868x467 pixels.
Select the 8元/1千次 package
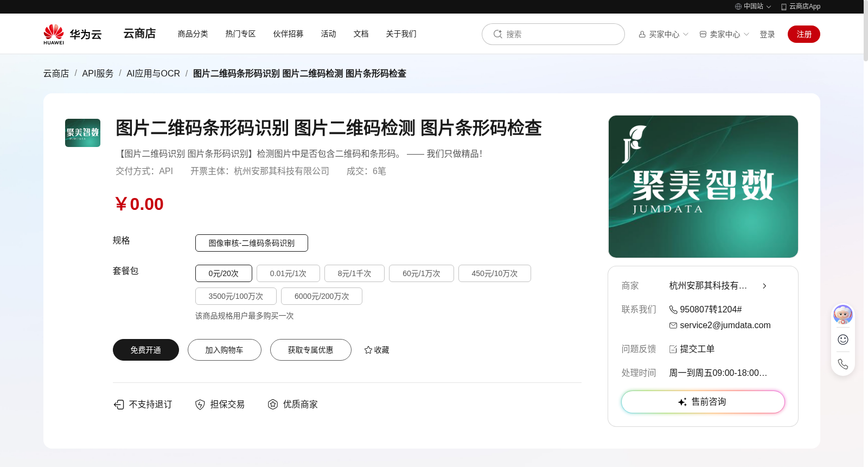coord(354,273)
